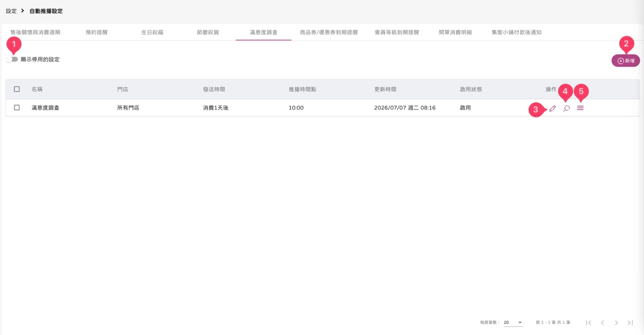Screen dimensions: 644x335
Task: Go to next page arrow
Action: click(x=617, y=323)
